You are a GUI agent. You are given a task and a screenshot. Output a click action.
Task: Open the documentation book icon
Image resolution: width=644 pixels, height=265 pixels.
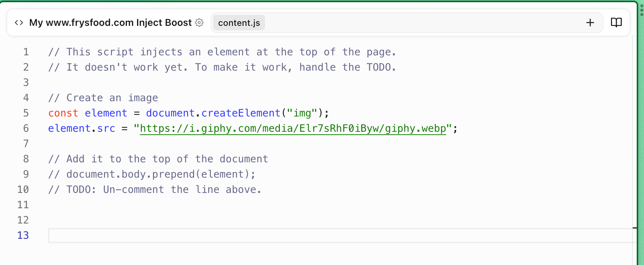[616, 23]
